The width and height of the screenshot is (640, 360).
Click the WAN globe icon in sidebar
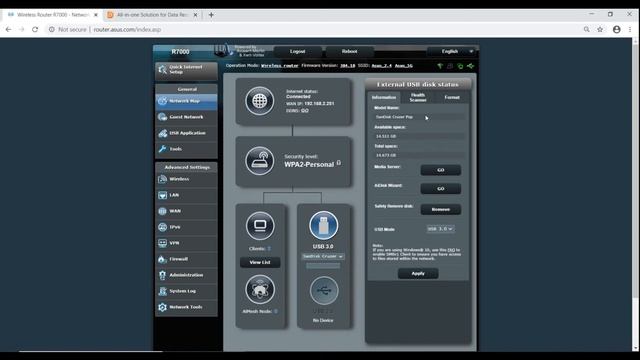[162, 211]
